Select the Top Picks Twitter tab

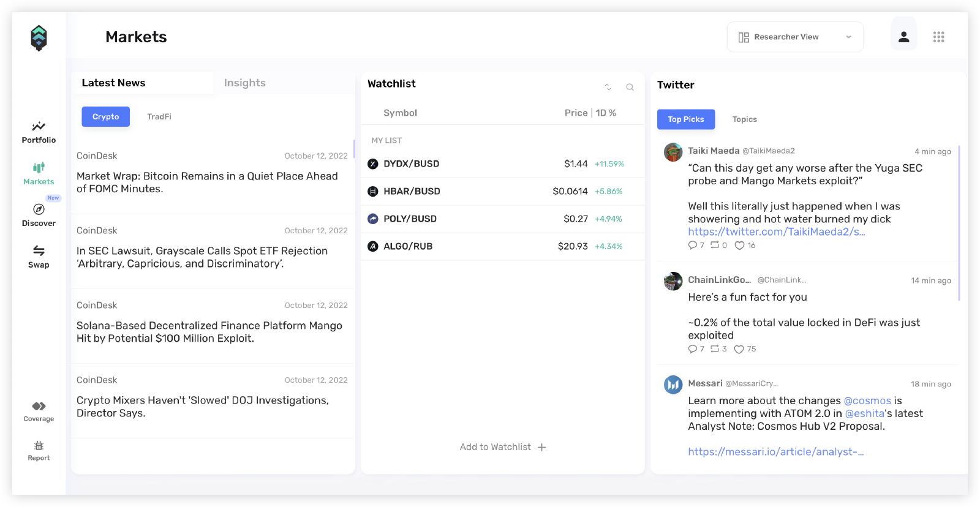tap(685, 119)
